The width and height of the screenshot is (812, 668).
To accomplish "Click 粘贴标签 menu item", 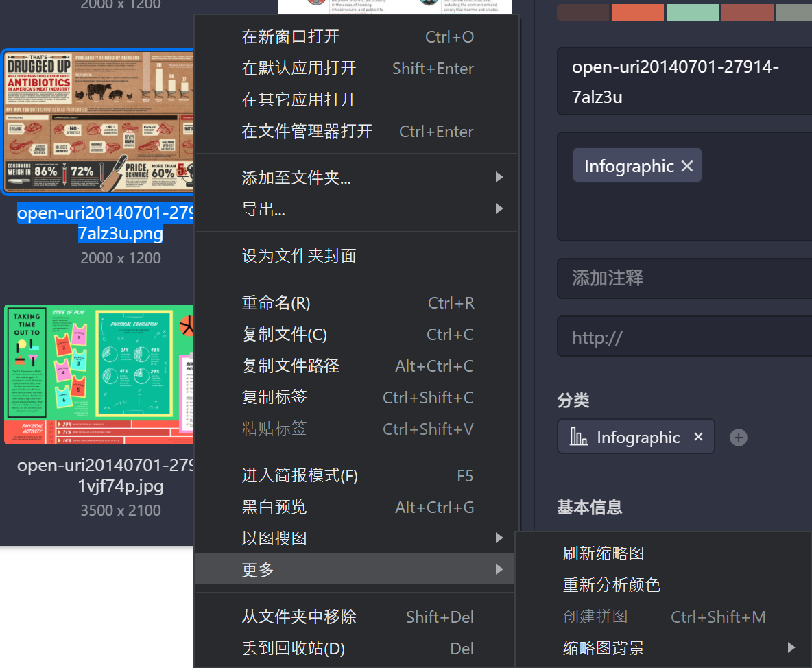I will (357, 429).
